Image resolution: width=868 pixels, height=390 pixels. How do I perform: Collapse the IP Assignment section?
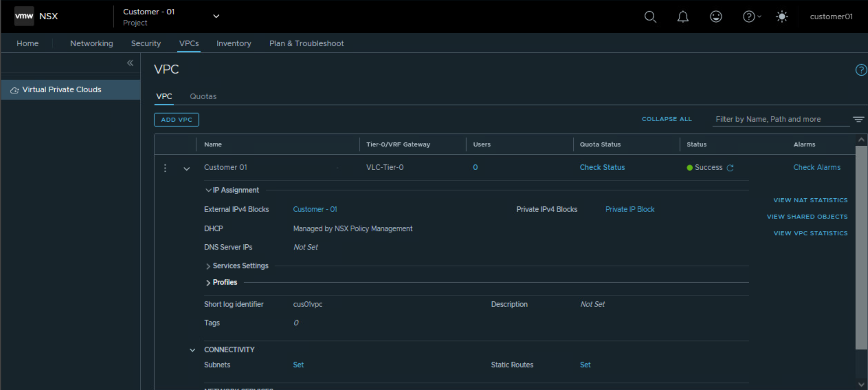point(208,190)
